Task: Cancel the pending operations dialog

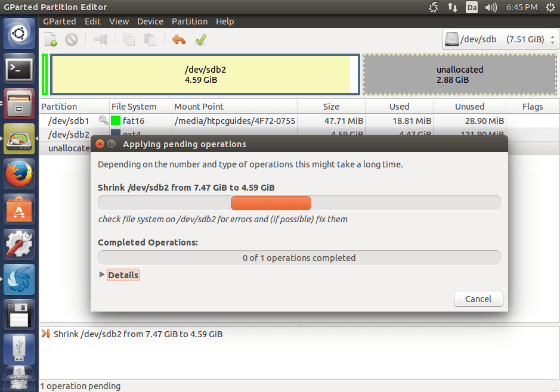Action: point(478,298)
